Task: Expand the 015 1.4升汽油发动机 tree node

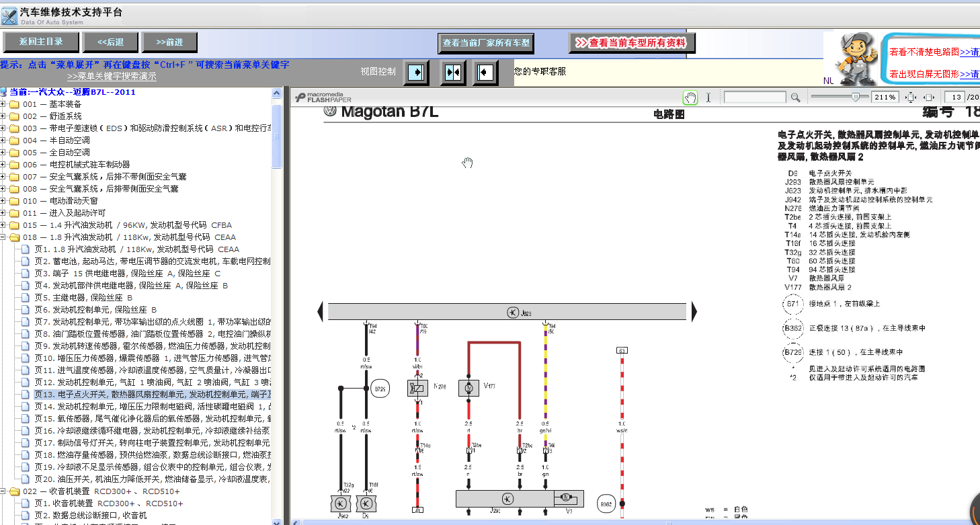Action: coord(3,225)
